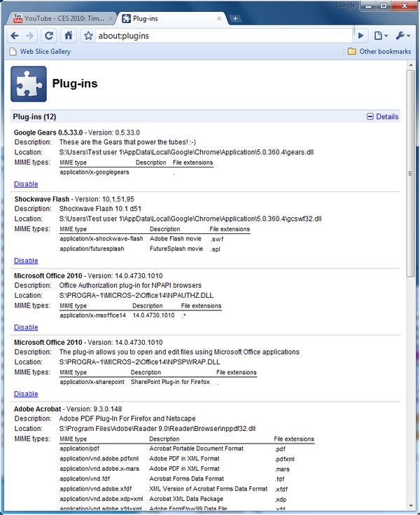This screenshot has height=515, width=420.
Task: Click 'Adobe Acrobat' plug-in heading
Action: tap(37, 409)
